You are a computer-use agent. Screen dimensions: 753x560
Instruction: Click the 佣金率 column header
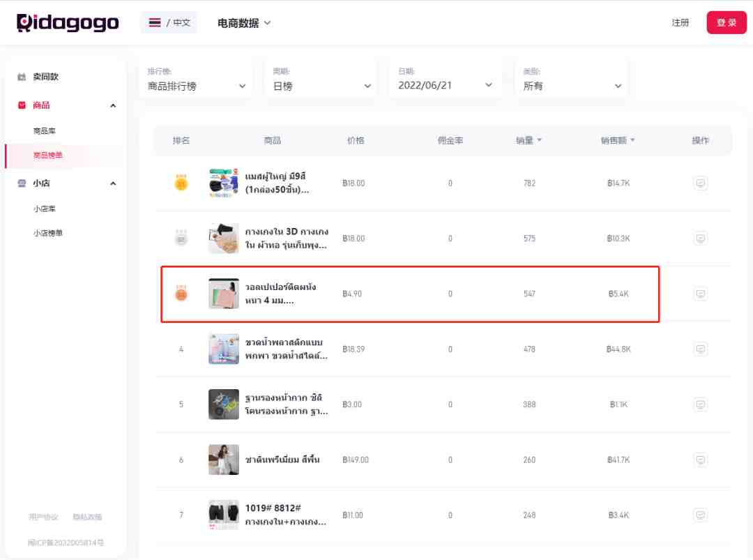click(x=450, y=140)
